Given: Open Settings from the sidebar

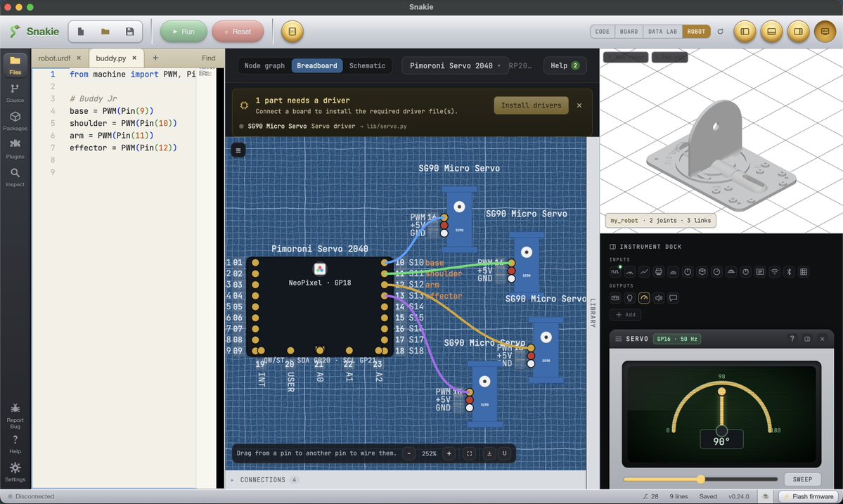Looking at the screenshot, I should pyautogui.click(x=15, y=472).
